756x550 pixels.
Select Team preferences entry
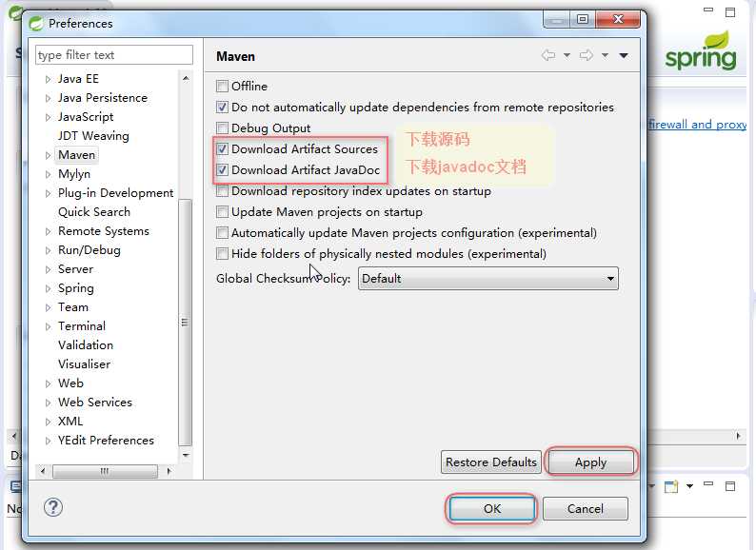tap(73, 307)
